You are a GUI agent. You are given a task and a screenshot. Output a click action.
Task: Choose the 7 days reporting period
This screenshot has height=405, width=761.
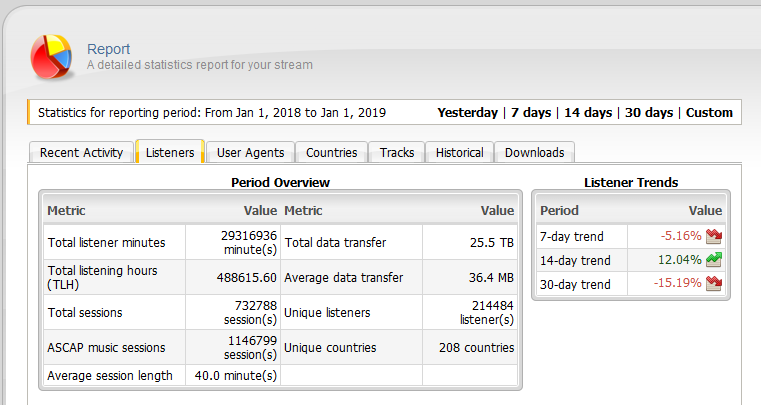tap(531, 113)
